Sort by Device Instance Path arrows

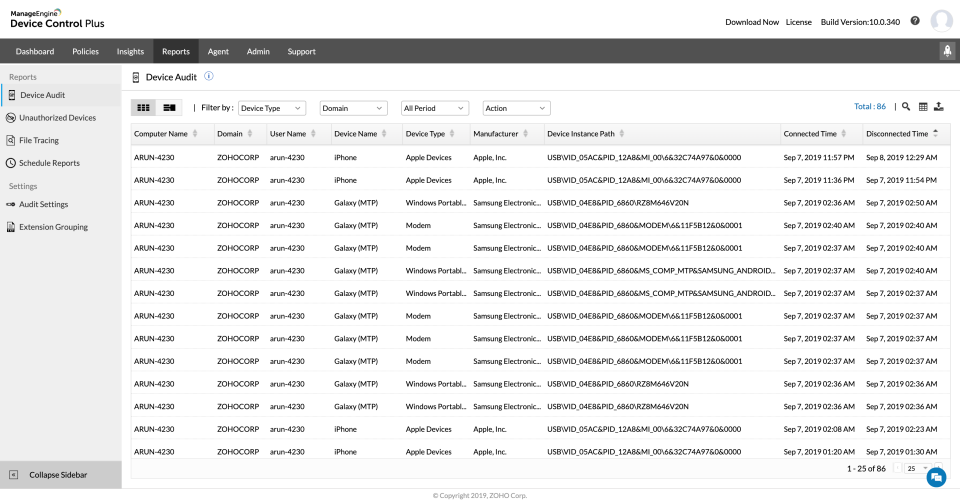pyautogui.click(x=621, y=133)
